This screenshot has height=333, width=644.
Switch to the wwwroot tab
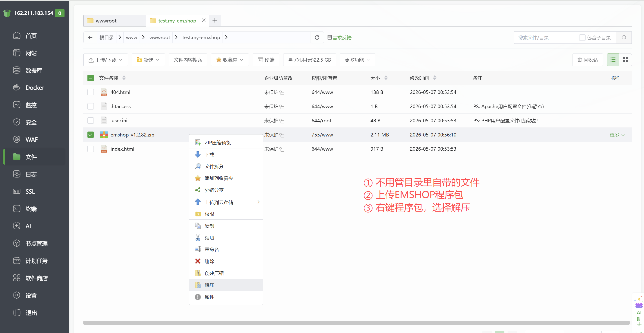point(115,20)
